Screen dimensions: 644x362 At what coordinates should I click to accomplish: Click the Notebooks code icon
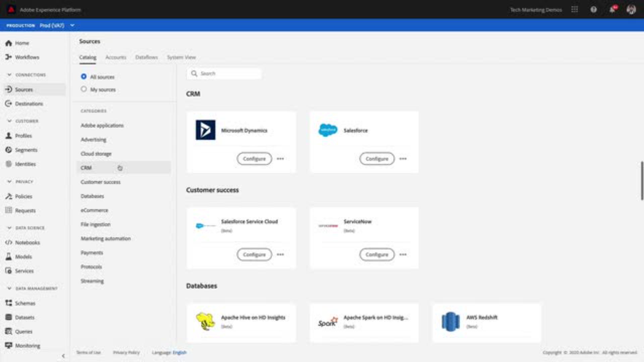[9, 242]
